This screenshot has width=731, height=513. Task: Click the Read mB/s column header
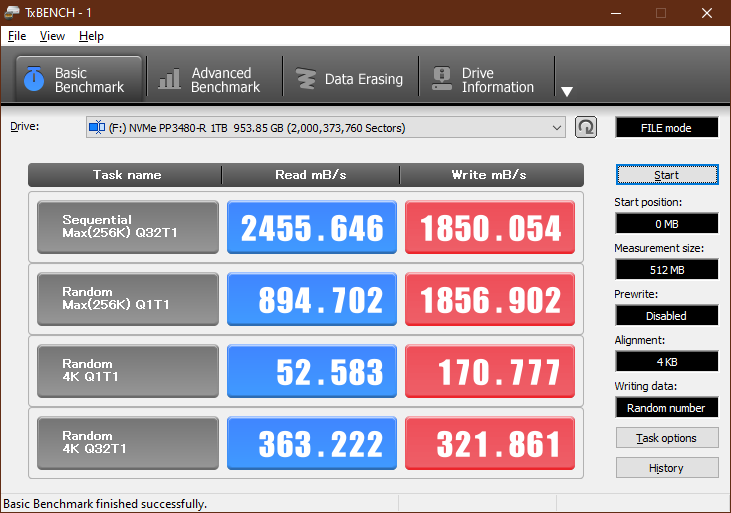tap(310, 175)
